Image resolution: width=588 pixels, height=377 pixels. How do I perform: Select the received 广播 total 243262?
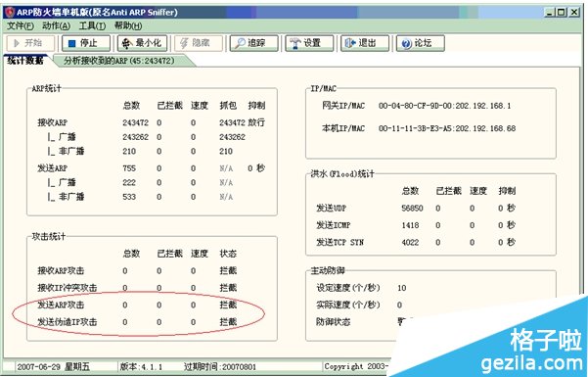tap(135, 137)
